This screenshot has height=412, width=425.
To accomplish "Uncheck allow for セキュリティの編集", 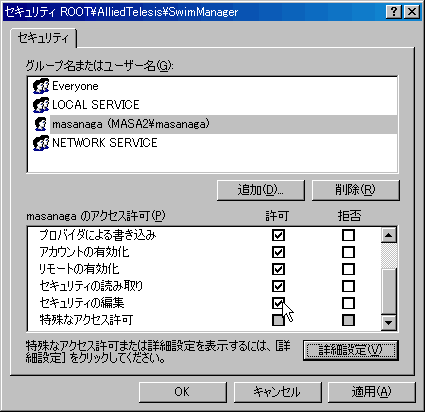I will (278, 303).
